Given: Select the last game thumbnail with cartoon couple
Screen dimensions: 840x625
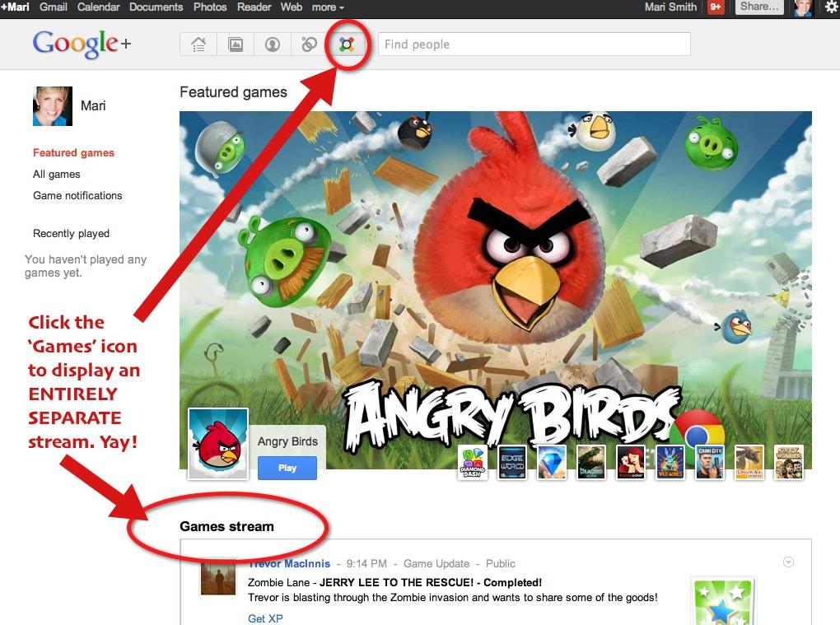Looking at the screenshot, I should (x=789, y=462).
